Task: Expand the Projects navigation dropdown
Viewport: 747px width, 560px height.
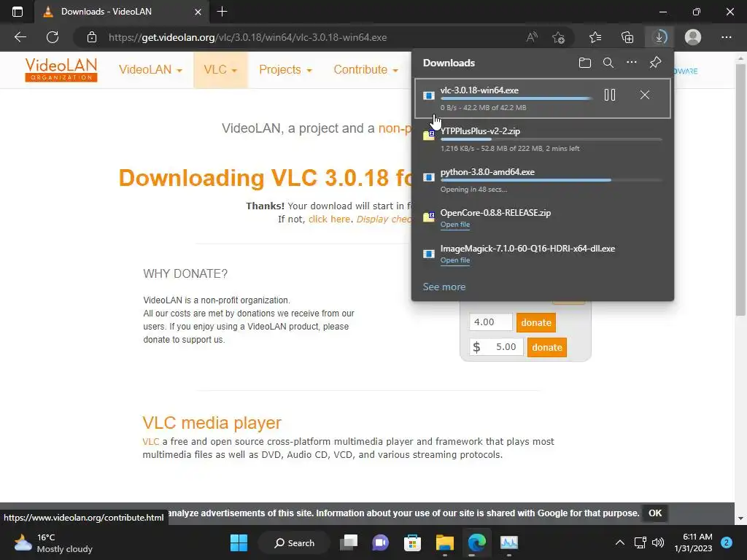Action: (285, 69)
